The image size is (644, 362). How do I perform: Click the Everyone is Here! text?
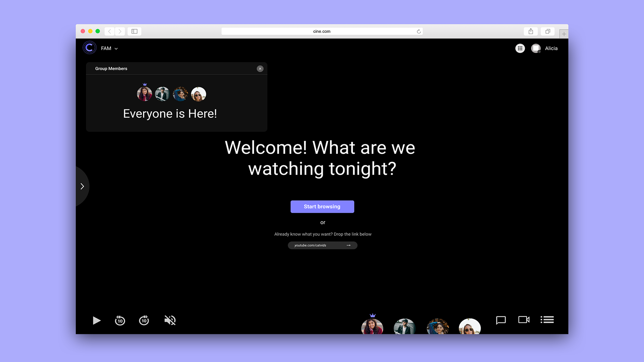pos(170,114)
